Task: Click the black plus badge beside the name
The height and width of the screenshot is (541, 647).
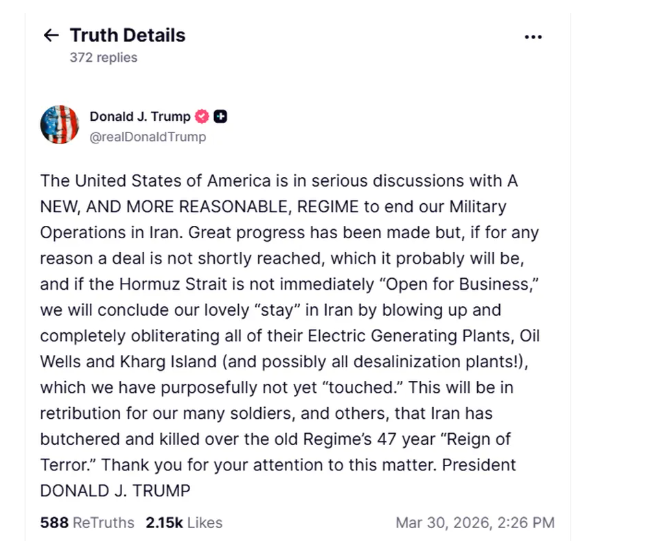Action: [x=221, y=116]
